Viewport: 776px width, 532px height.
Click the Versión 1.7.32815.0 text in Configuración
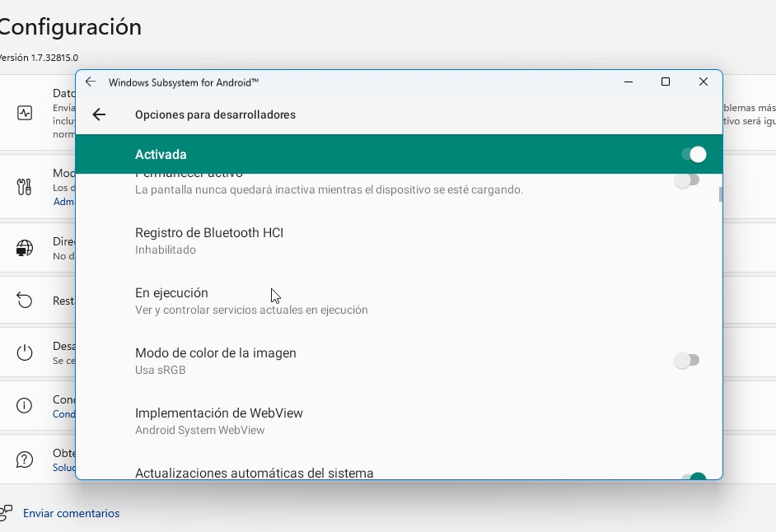click(x=38, y=58)
